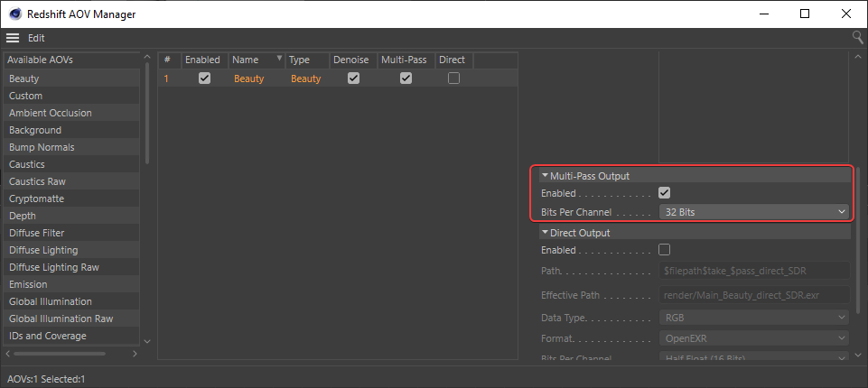The width and height of the screenshot is (868, 388).
Task: Disable the Multi-Pass Output Enabled checkbox
Action: [664, 193]
